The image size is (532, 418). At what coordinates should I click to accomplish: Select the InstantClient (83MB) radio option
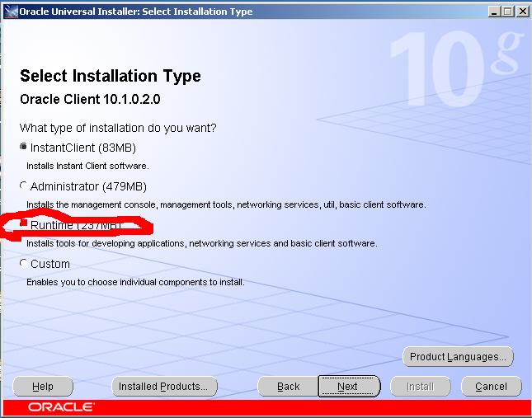click(24, 148)
